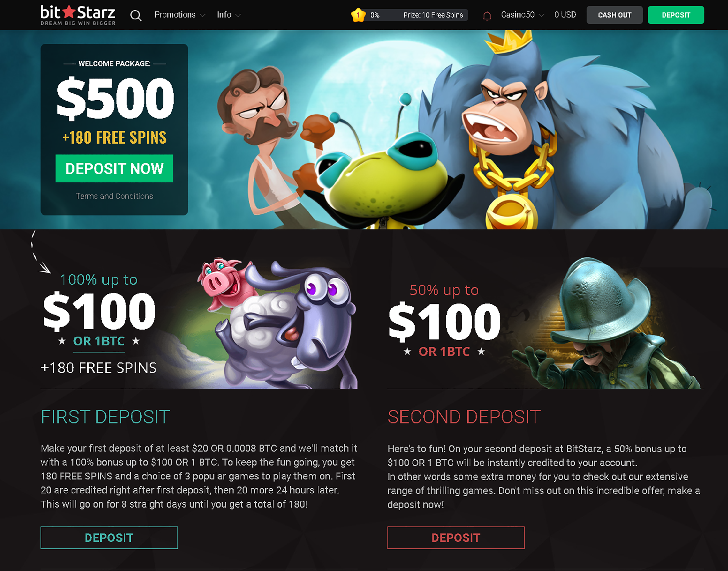Click the CASH OUT button

615,15
